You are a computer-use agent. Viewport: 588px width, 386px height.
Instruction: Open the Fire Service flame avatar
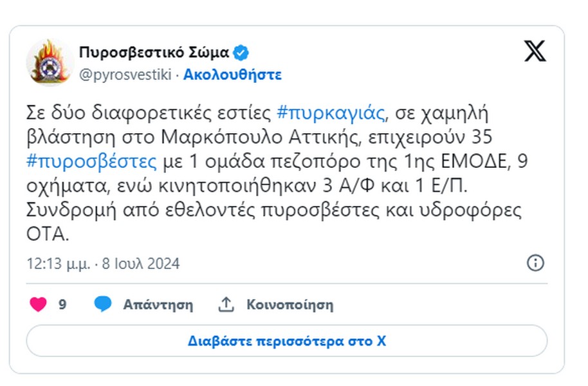coord(50,62)
